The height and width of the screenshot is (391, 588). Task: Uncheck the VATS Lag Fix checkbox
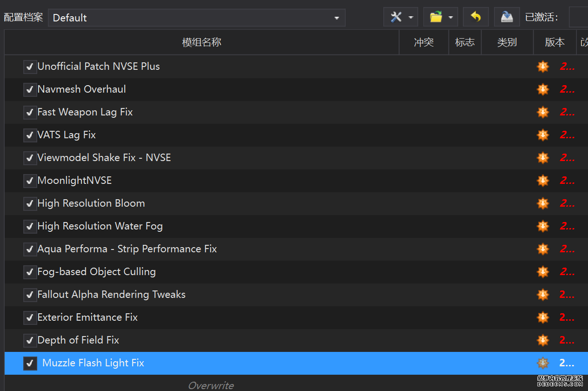(30, 135)
